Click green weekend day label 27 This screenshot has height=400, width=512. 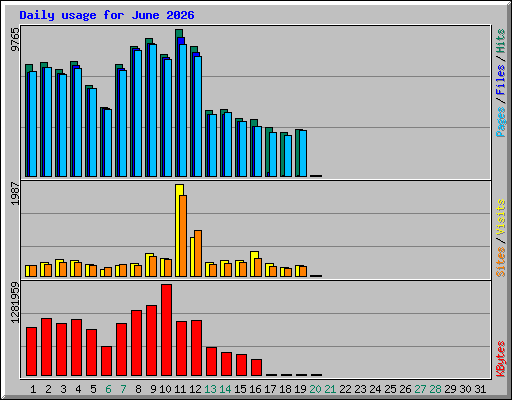(x=420, y=389)
